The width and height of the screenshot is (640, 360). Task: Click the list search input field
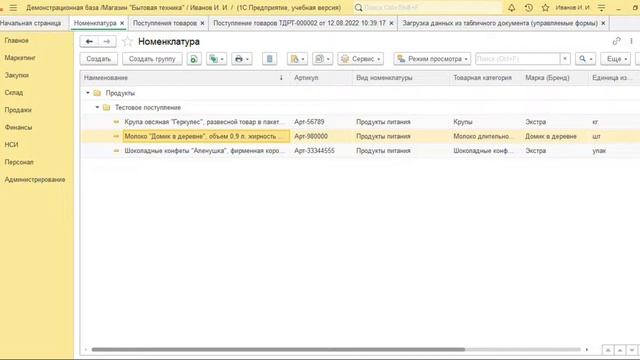(x=518, y=59)
